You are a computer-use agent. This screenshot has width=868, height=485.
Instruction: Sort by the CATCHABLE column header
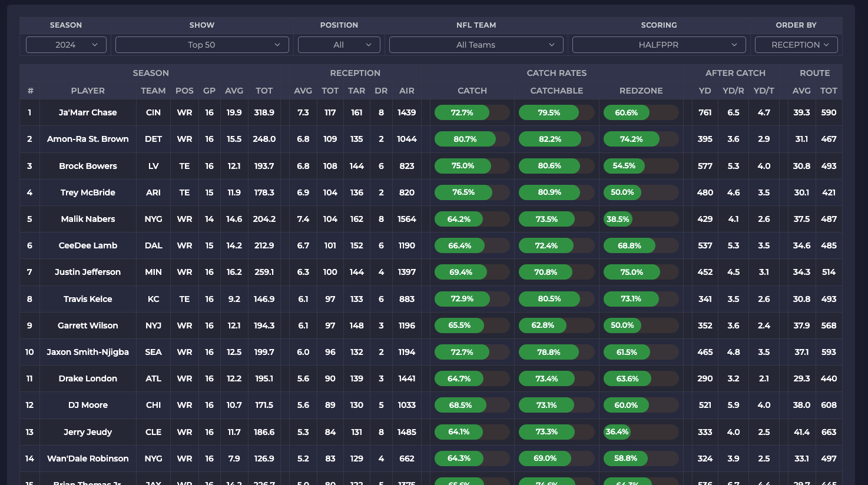(x=556, y=91)
